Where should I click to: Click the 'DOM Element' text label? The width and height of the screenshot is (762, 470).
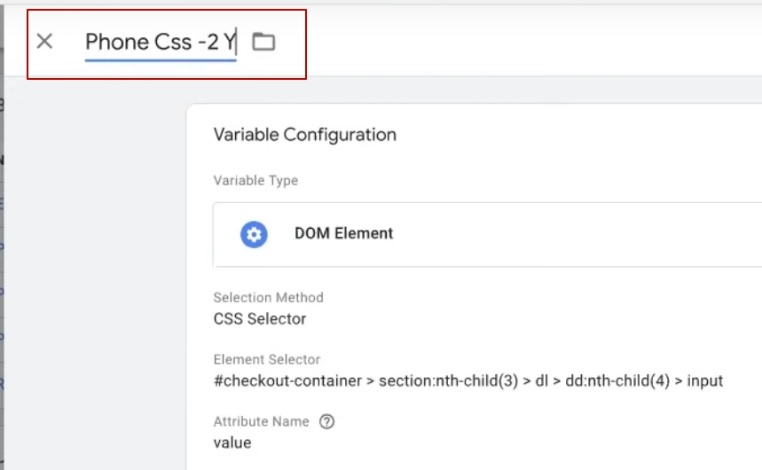pos(343,234)
